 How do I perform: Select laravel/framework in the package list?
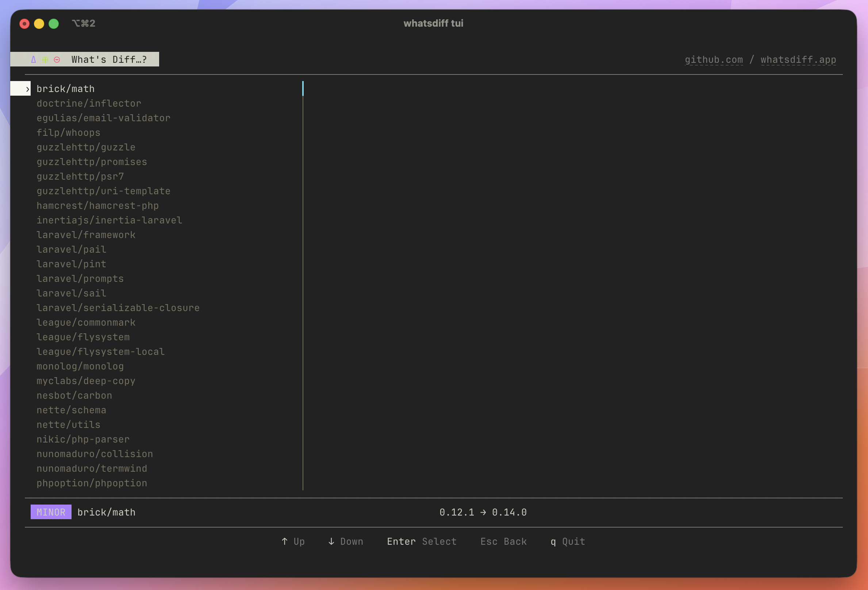coord(86,235)
